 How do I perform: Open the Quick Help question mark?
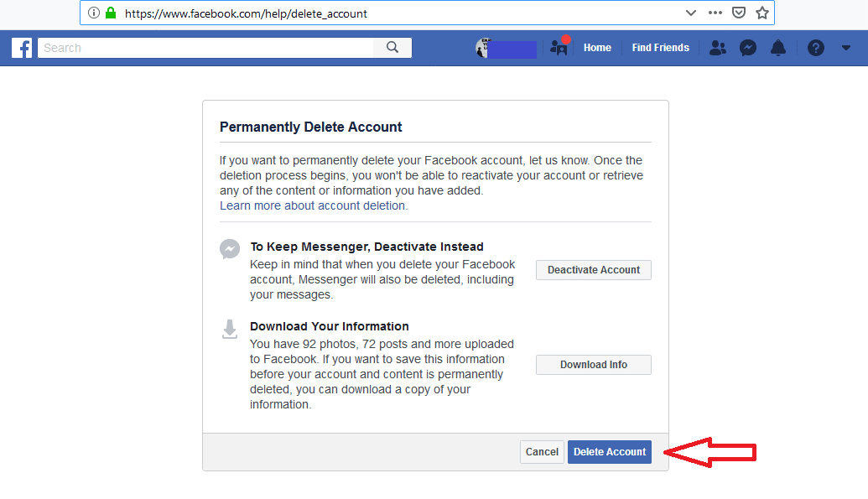point(816,48)
